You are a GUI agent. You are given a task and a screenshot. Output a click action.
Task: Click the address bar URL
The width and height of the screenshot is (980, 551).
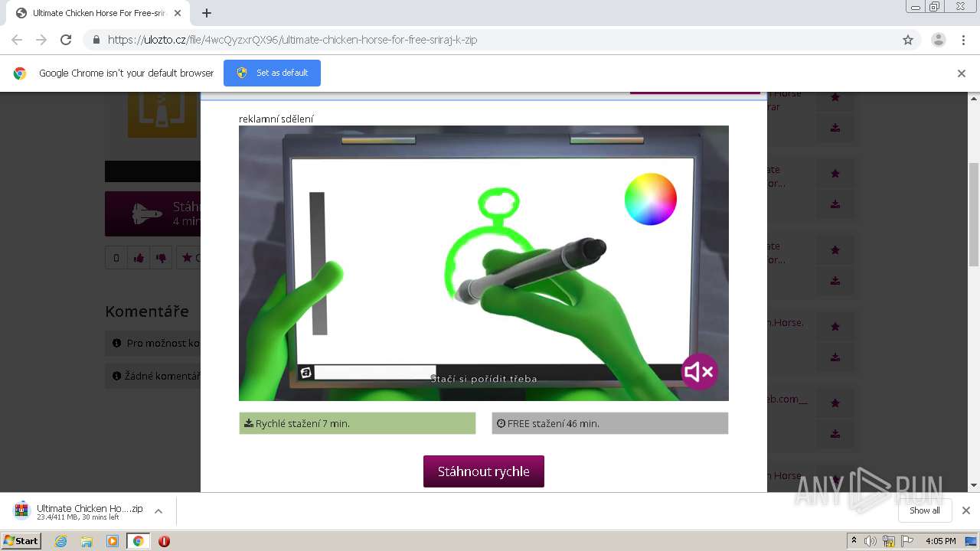click(292, 40)
